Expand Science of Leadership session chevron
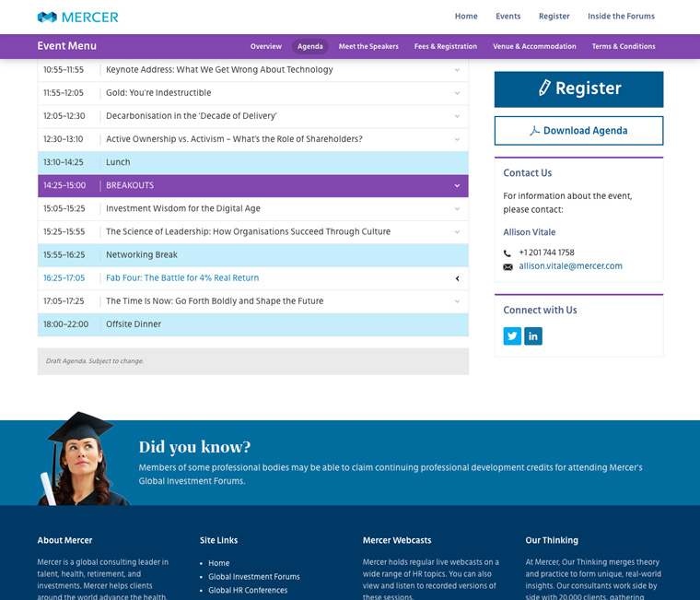700x600 pixels. click(457, 232)
